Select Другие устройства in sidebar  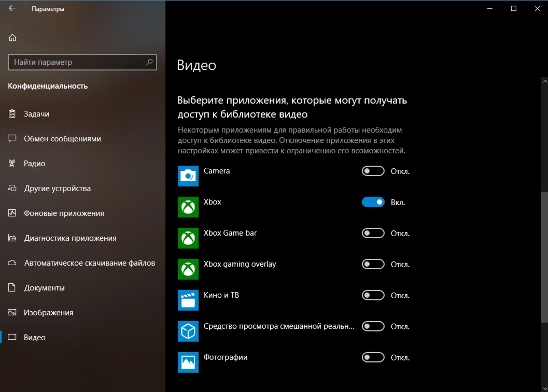(82, 188)
